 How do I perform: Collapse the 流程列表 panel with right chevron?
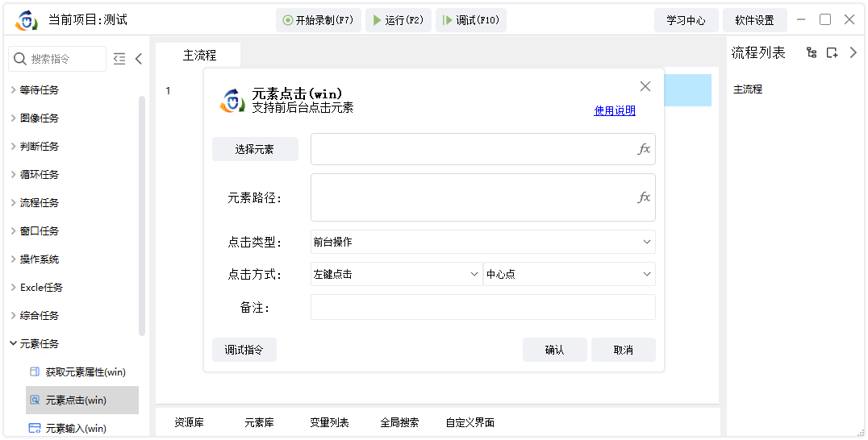[853, 52]
